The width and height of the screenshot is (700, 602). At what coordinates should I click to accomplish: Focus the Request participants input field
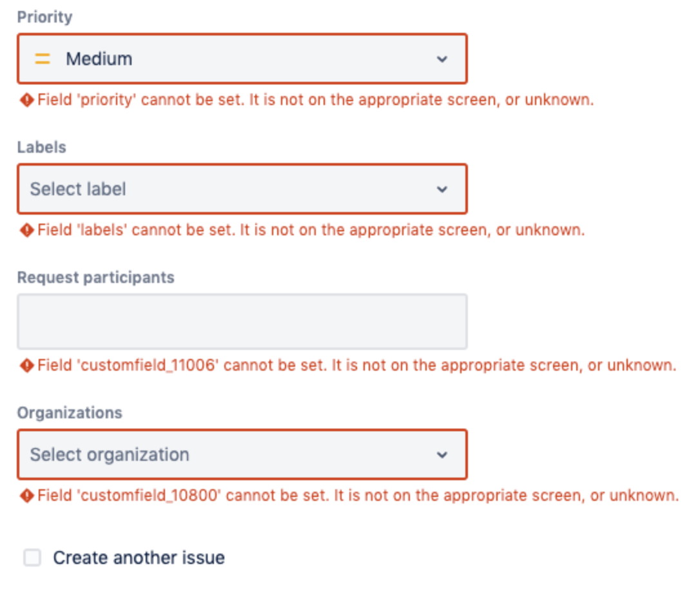point(242,322)
